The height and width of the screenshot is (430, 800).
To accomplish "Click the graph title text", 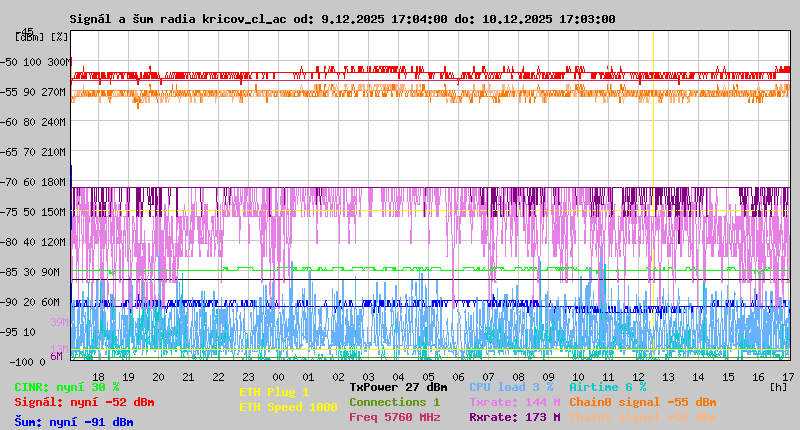I will pyautogui.click(x=342, y=19).
